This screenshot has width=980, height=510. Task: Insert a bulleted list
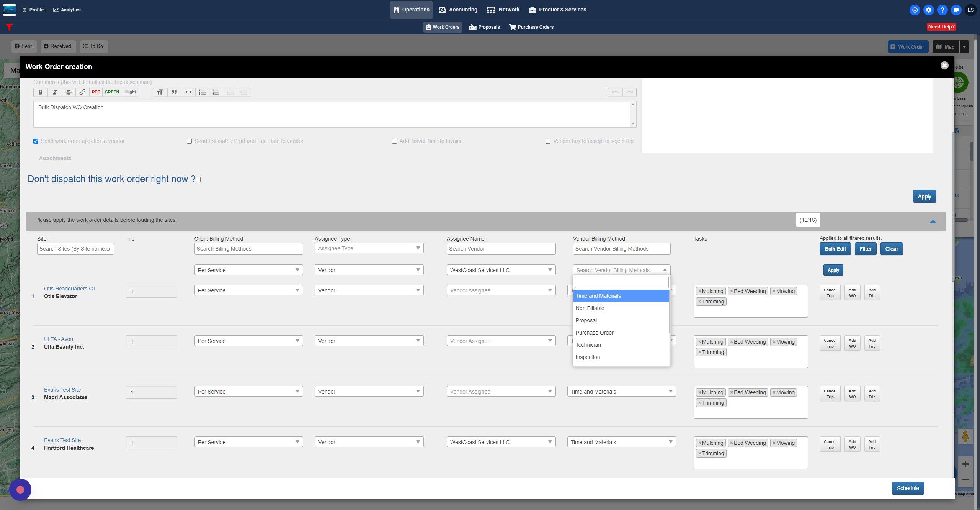pyautogui.click(x=202, y=92)
